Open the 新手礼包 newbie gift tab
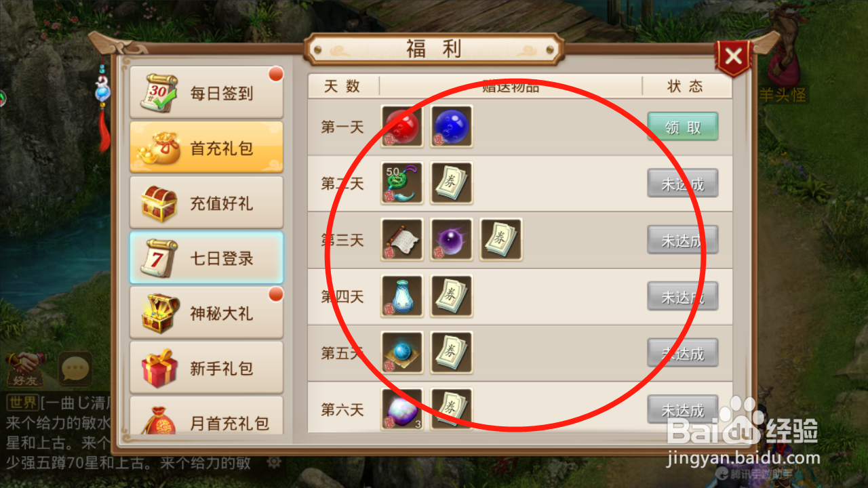The width and height of the screenshot is (868, 488). coord(206,367)
